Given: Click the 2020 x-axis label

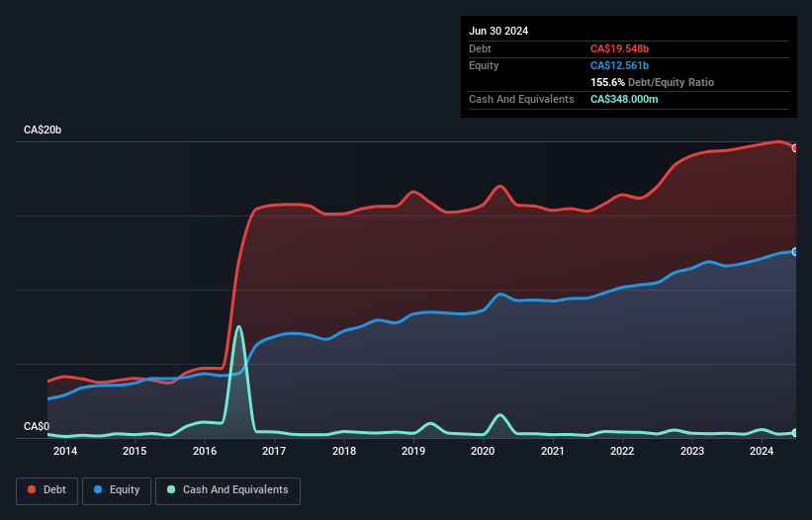Looking at the screenshot, I should point(483,451).
